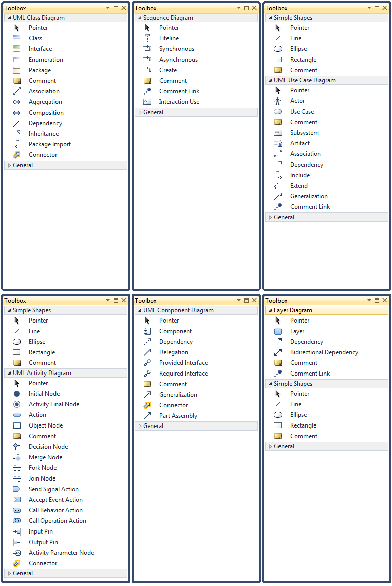
Task: Choose the Use Case item
Action: [x=302, y=112]
